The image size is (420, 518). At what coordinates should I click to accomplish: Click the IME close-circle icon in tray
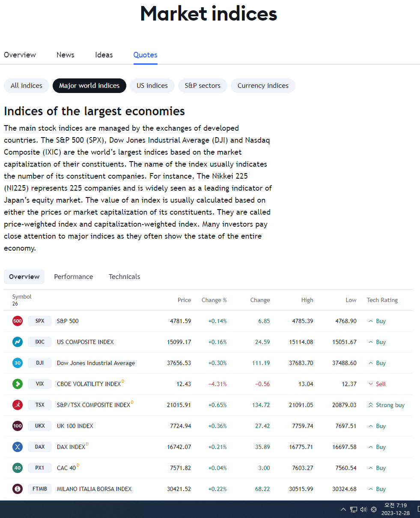(374, 509)
